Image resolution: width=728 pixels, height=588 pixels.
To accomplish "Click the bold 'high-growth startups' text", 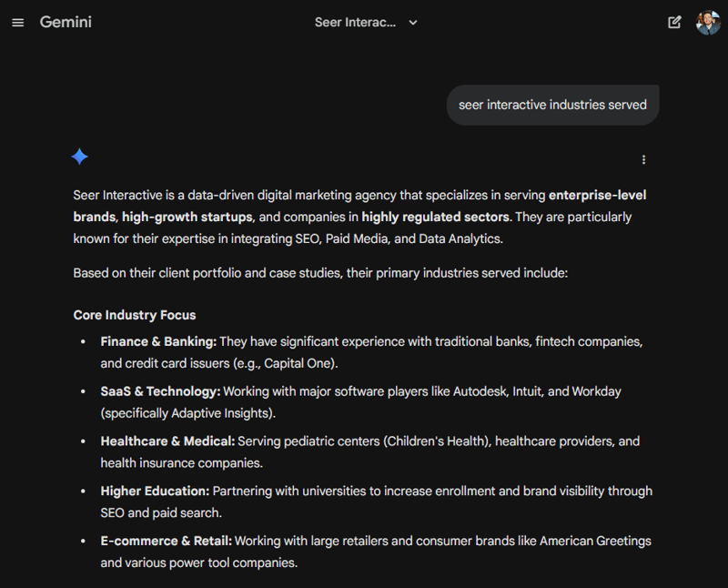I will pos(187,218).
